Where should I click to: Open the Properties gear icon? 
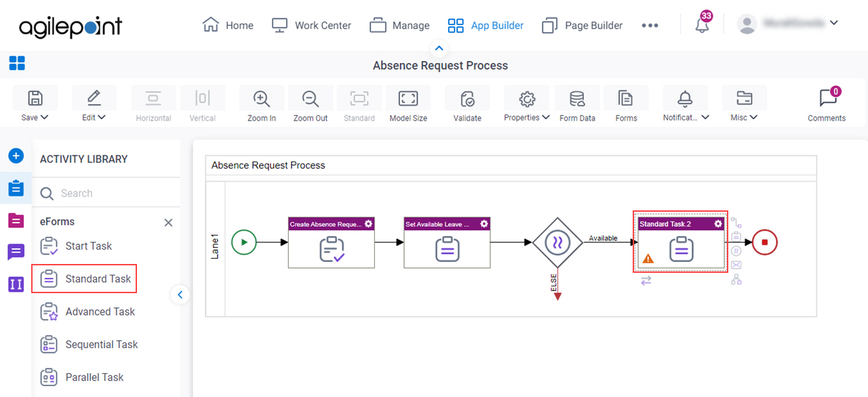pyautogui.click(x=527, y=98)
